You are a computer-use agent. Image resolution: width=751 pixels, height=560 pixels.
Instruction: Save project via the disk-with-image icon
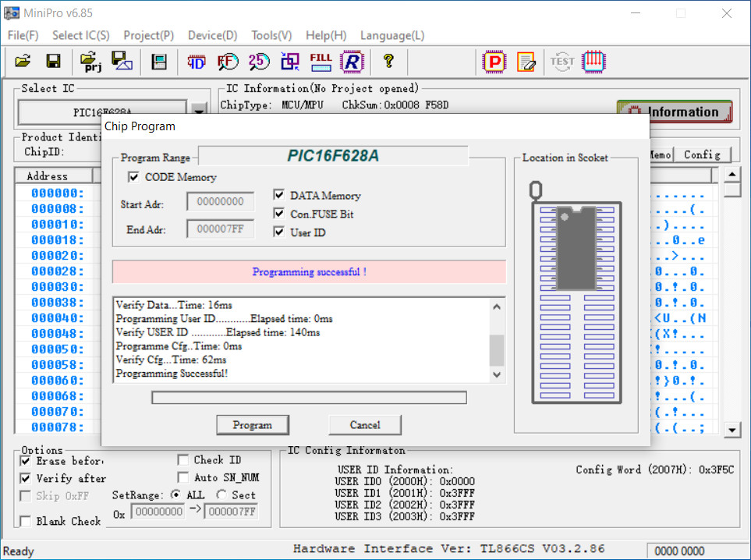122,62
